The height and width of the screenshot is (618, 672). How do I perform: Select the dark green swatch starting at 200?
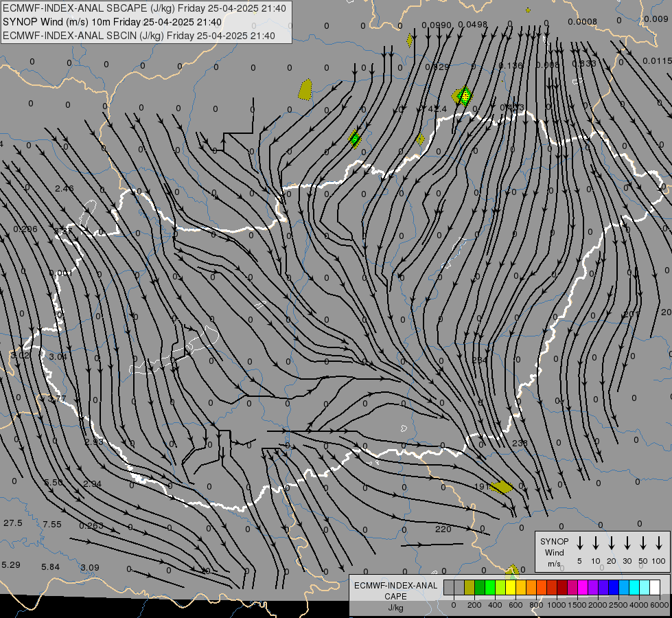pyautogui.click(x=480, y=587)
